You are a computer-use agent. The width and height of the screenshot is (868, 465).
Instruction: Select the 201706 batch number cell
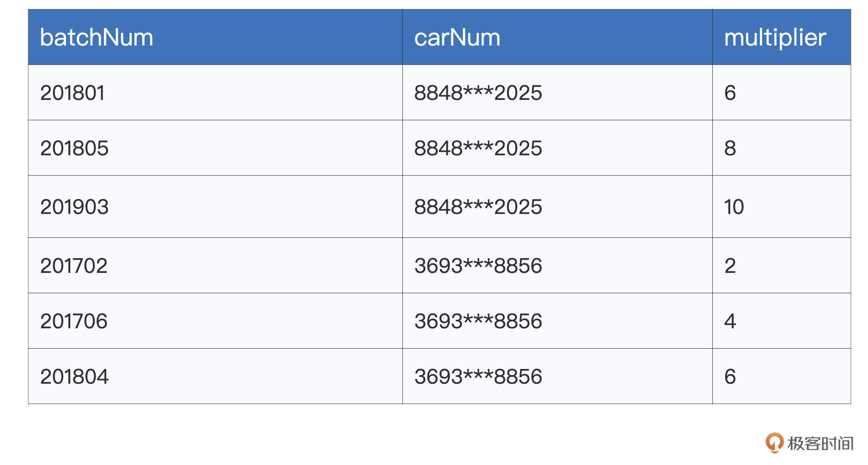point(74,321)
